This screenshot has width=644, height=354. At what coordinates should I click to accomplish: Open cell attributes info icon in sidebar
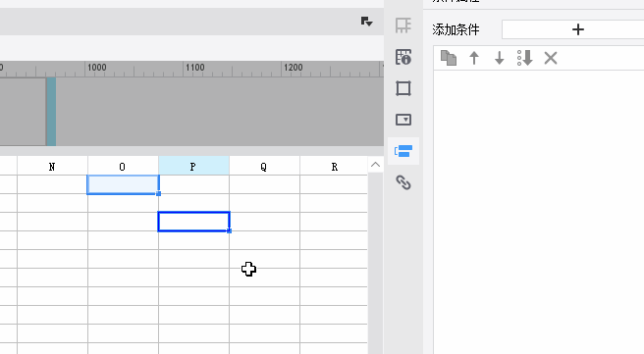coord(403,57)
